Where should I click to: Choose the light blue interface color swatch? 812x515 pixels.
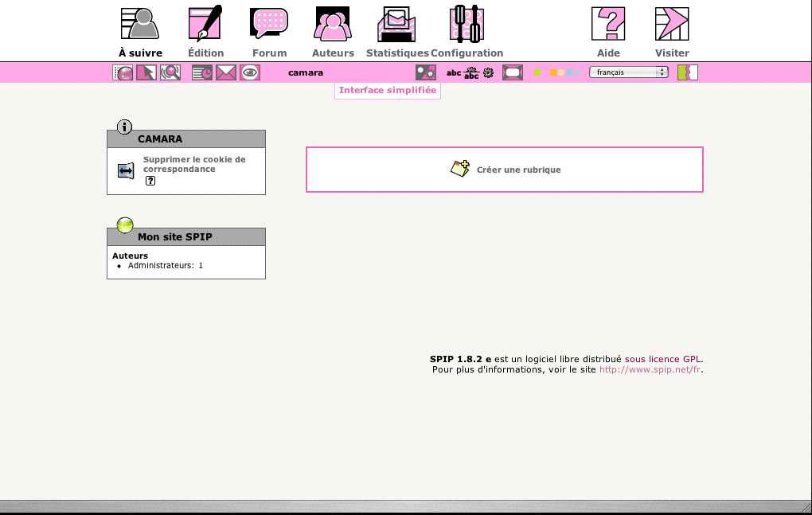coord(568,72)
